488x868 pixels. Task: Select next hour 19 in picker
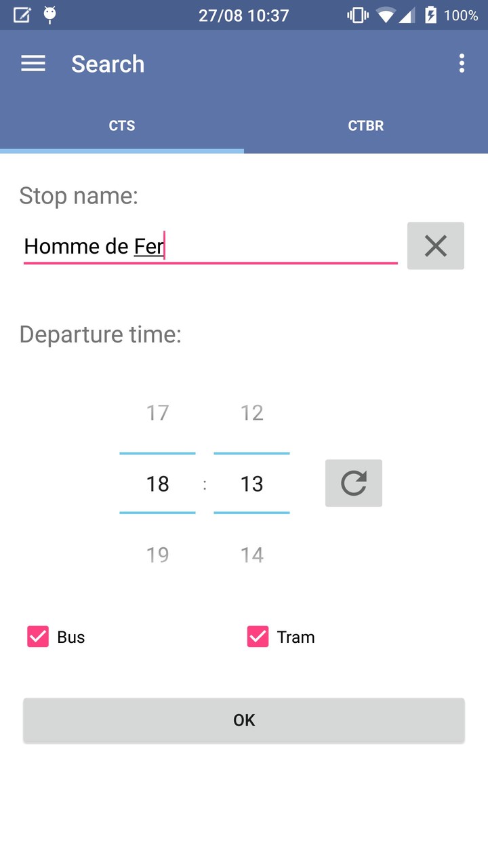pyautogui.click(x=157, y=555)
